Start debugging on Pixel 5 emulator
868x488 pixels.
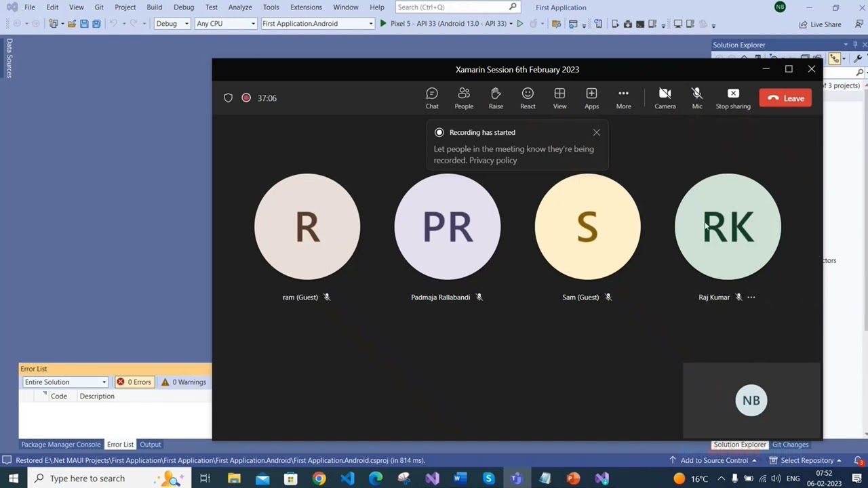pyautogui.click(x=443, y=24)
